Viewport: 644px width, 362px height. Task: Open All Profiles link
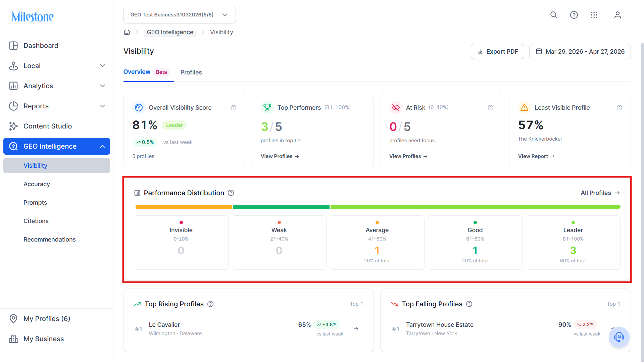point(600,193)
